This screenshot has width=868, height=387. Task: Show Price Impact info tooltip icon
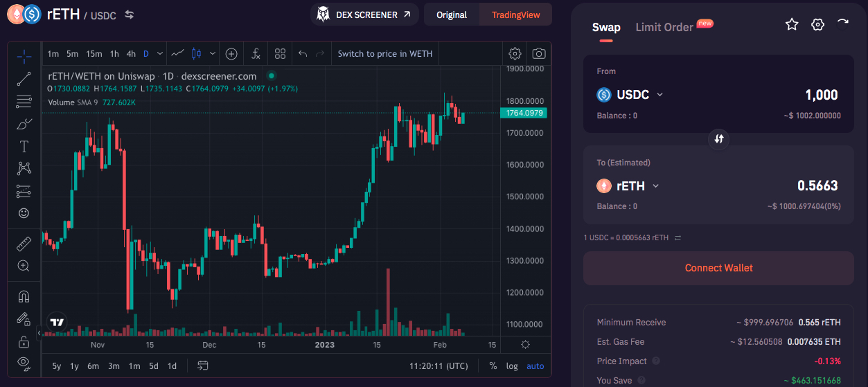656,361
